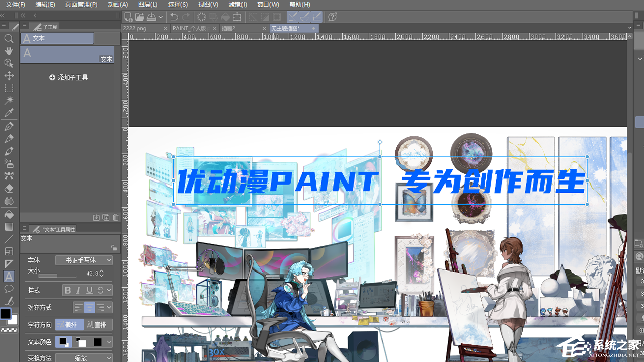Click the Save icon in the top toolbar
The width and height of the screenshot is (644, 362).
pyautogui.click(x=151, y=17)
